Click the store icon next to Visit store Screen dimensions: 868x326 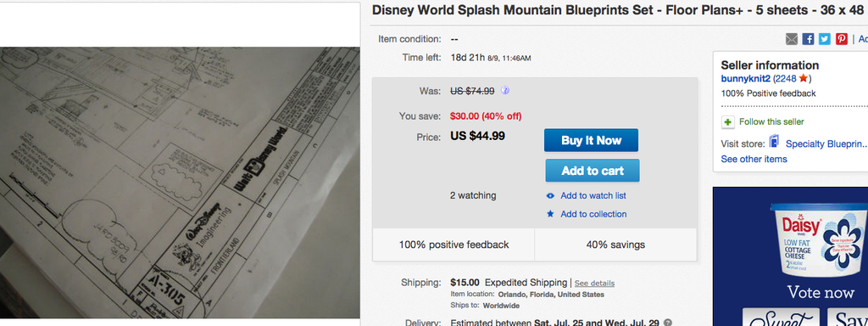pos(774,143)
